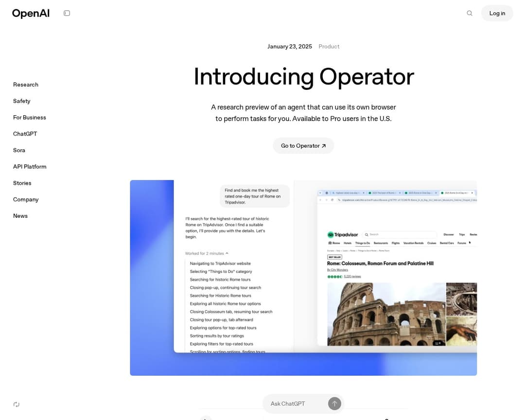The width and height of the screenshot is (525, 420).
Task: Click the 'January 23, 2025' date text
Action: [290, 47]
